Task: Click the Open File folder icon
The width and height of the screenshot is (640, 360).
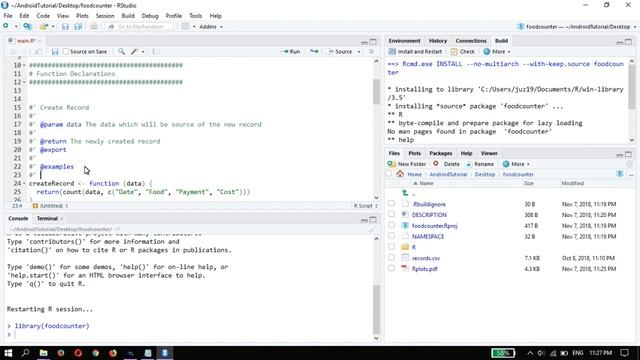Action: (43, 27)
